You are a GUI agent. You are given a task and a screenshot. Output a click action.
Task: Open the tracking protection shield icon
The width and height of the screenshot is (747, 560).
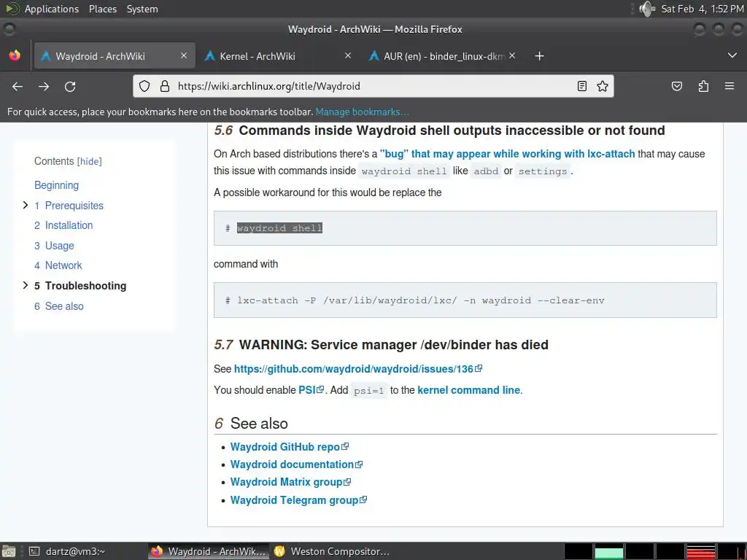click(x=144, y=86)
